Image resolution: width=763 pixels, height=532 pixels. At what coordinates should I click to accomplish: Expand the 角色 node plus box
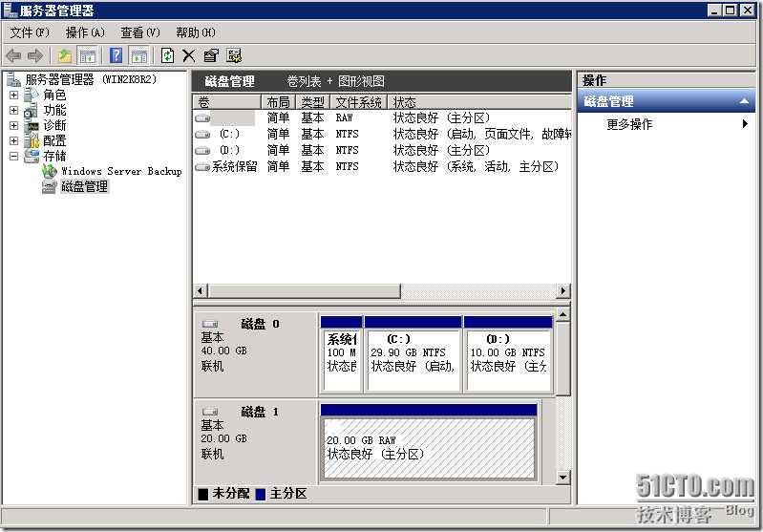pos(13,95)
